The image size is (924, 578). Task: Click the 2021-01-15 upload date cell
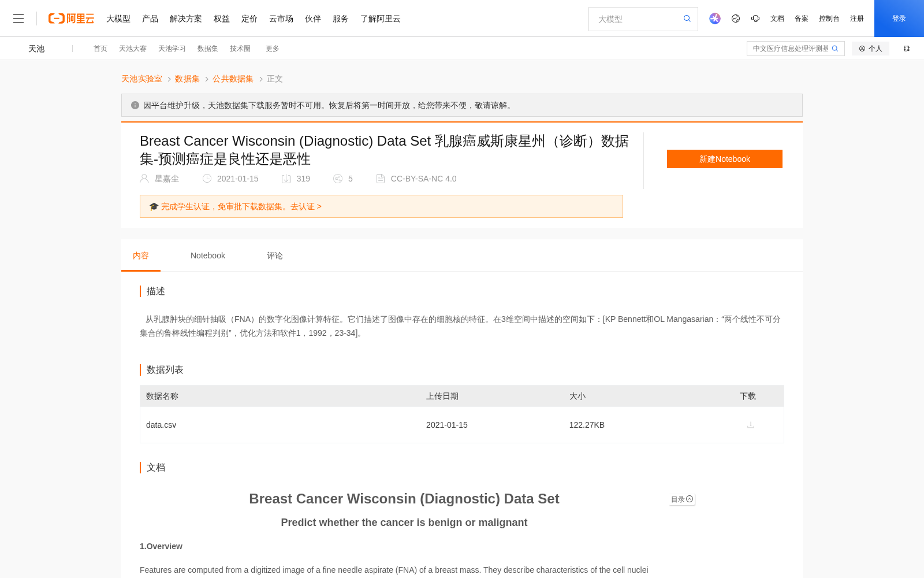point(447,425)
